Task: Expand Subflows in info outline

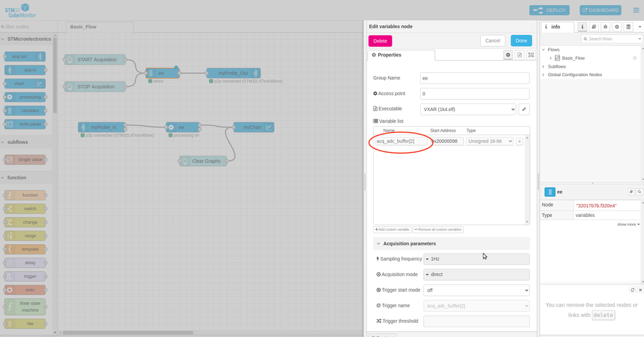Action: (543, 66)
